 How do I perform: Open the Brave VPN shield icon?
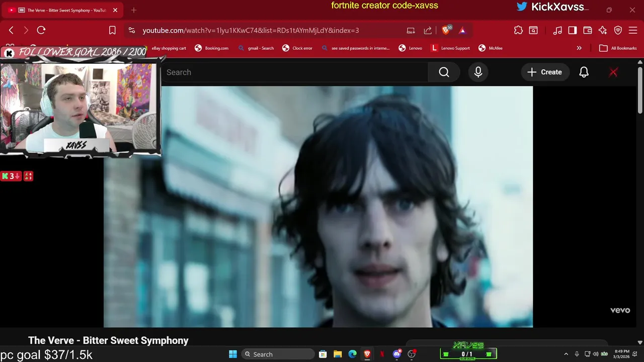coord(618,30)
